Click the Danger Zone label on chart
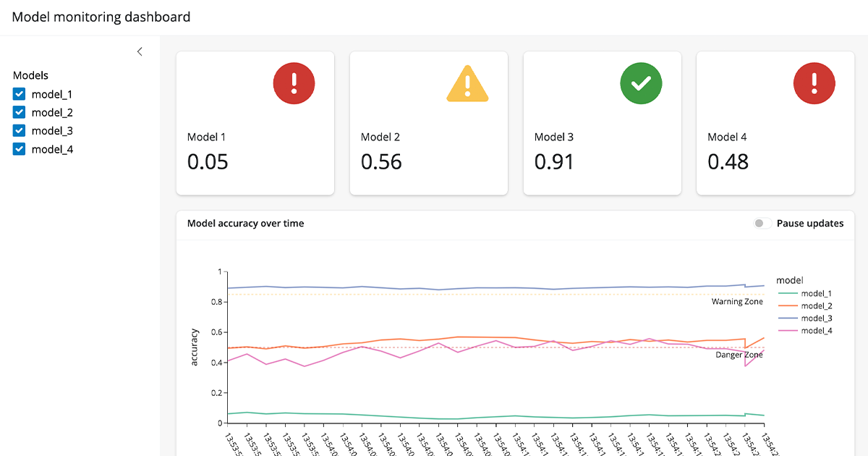 pos(739,355)
